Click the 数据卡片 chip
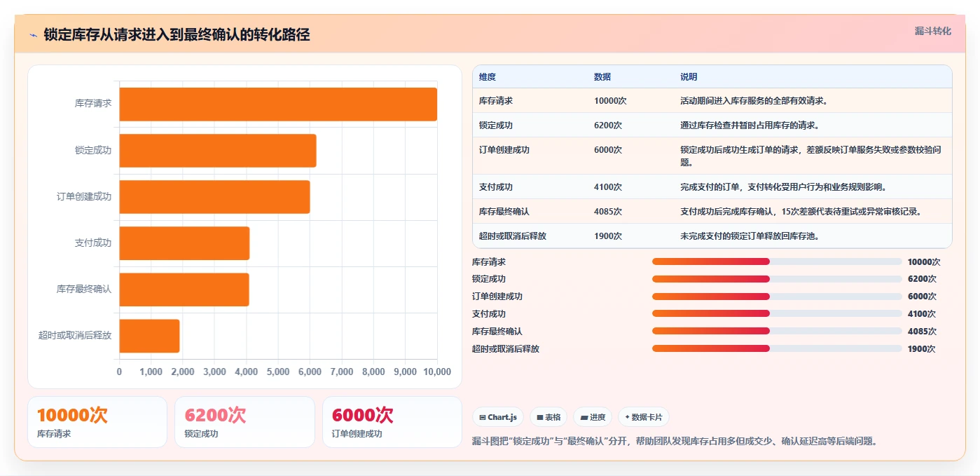The image size is (980, 476). (x=643, y=417)
